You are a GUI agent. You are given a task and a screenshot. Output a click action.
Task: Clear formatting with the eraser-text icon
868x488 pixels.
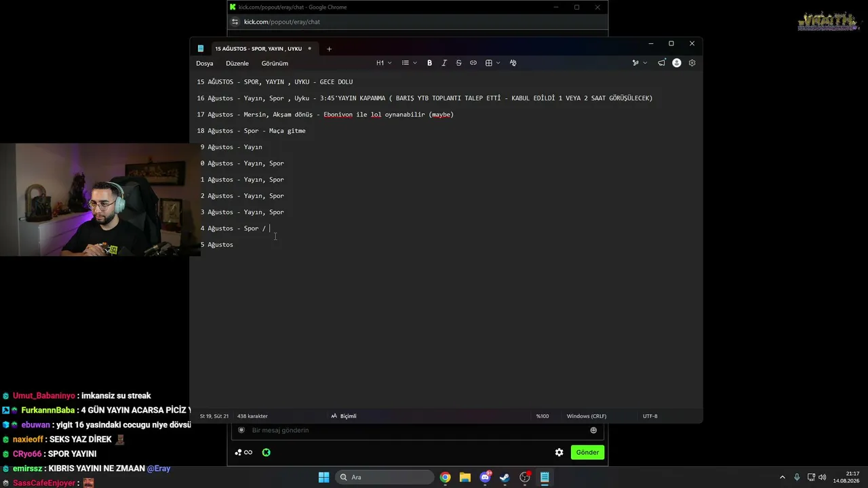(513, 63)
